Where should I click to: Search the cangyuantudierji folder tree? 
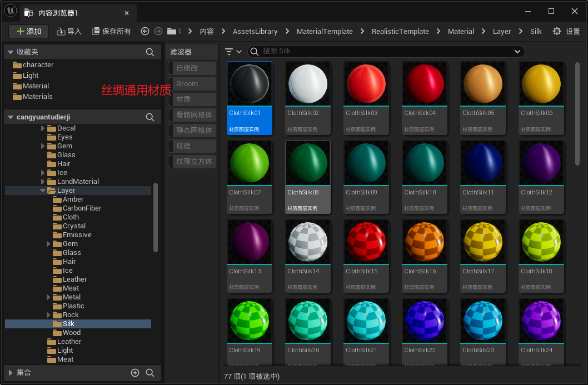tap(150, 117)
